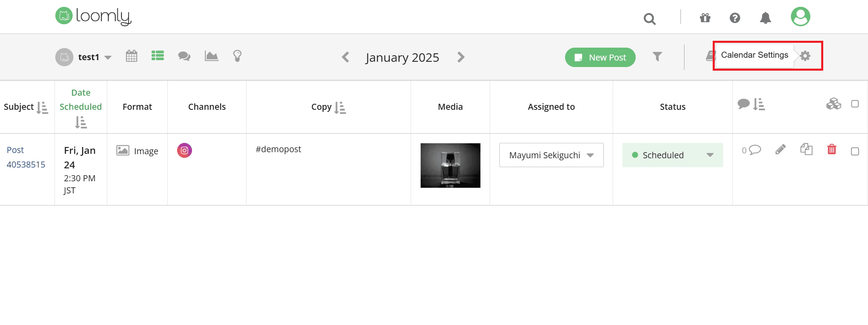The image size is (868, 325).
Task: Open the search magnifier icon
Action: (x=649, y=19)
